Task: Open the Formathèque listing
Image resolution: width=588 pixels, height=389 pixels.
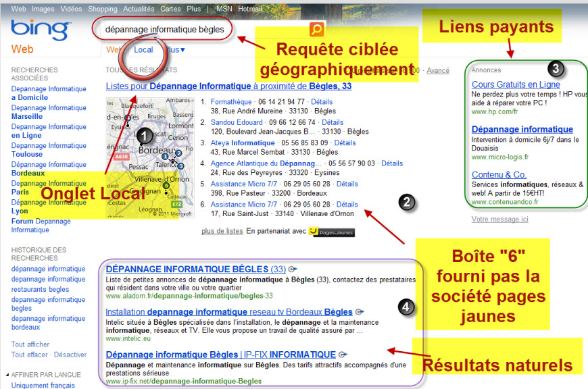Action: pos(231,102)
